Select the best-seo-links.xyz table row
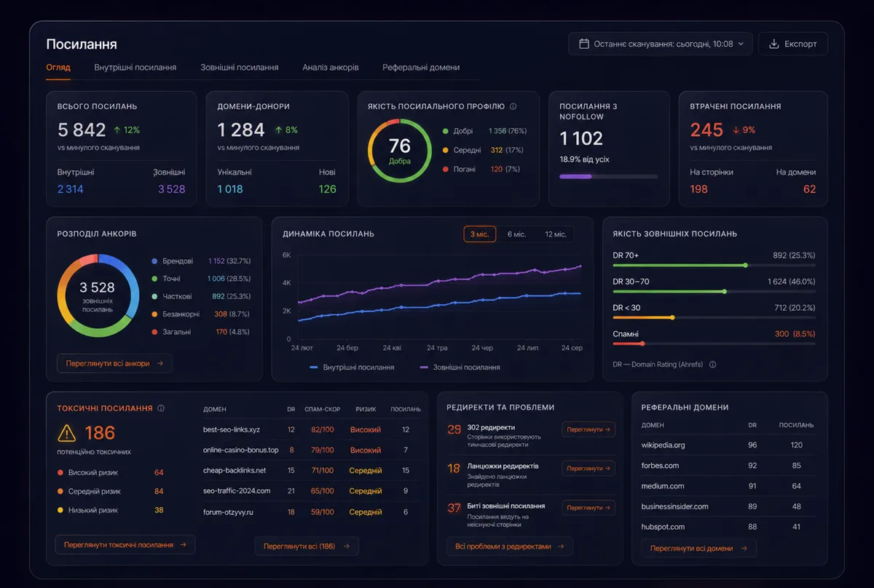Screen dimensions: 874x588 312,429
